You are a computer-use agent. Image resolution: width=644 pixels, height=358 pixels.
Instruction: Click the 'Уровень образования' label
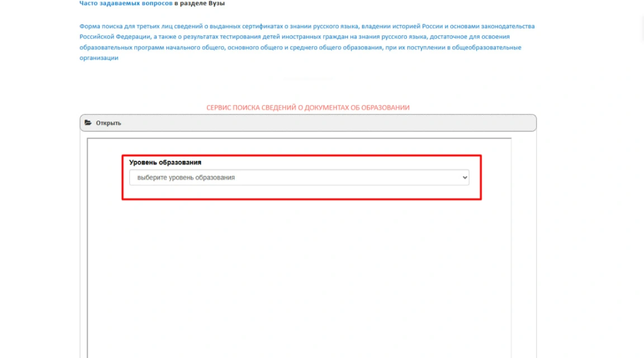point(165,162)
